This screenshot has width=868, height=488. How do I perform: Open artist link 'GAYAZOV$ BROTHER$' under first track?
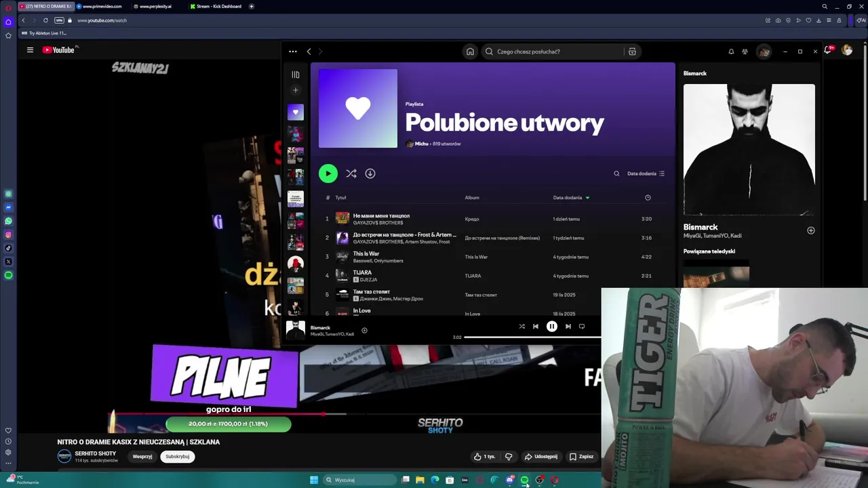[x=378, y=223]
